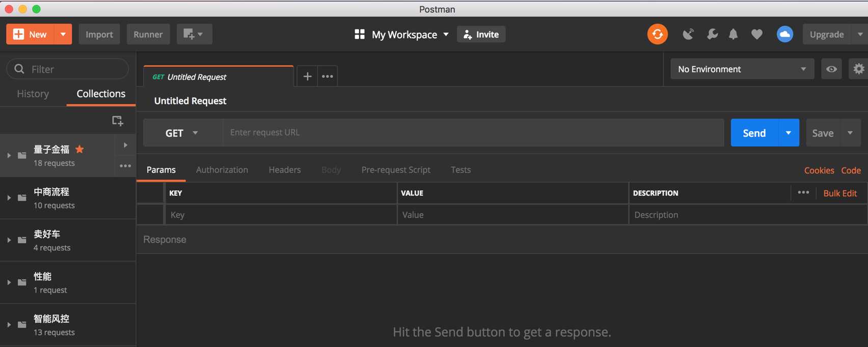Click the Untitled Request title text
Image resolution: width=868 pixels, height=347 pixels.
pos(191,101)
